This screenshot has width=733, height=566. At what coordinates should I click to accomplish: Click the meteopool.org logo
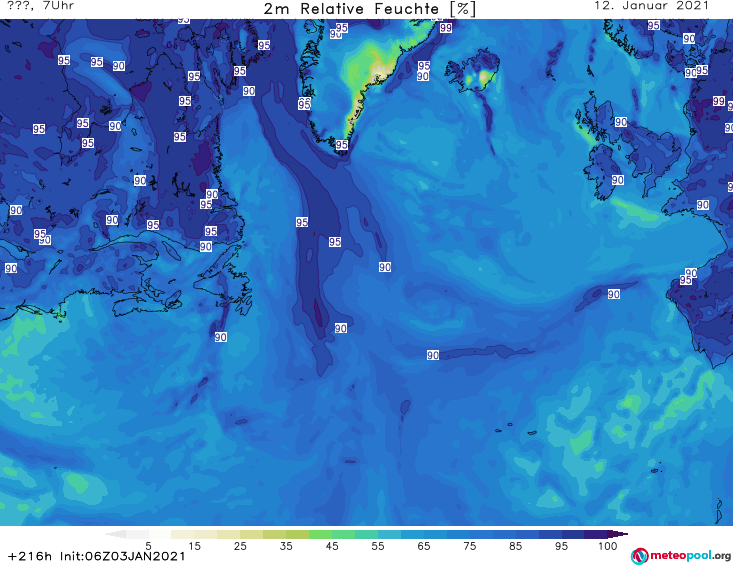pos(680,556)
